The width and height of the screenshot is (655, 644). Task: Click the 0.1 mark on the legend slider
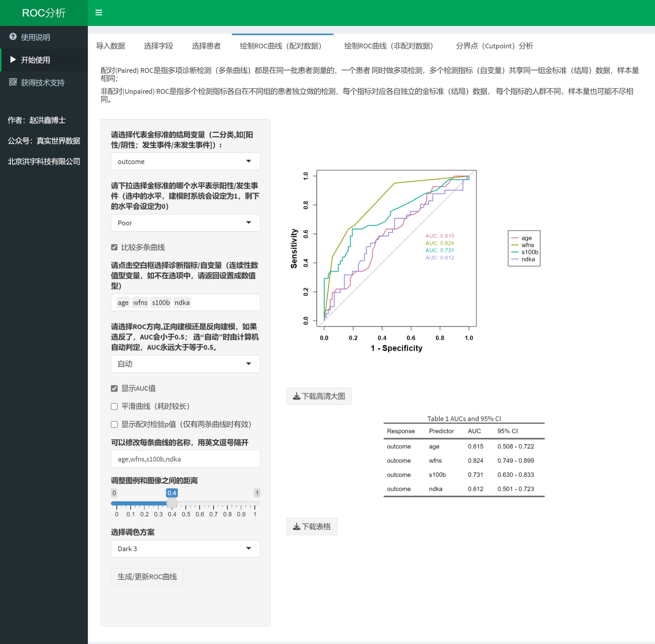pos(130,514)
